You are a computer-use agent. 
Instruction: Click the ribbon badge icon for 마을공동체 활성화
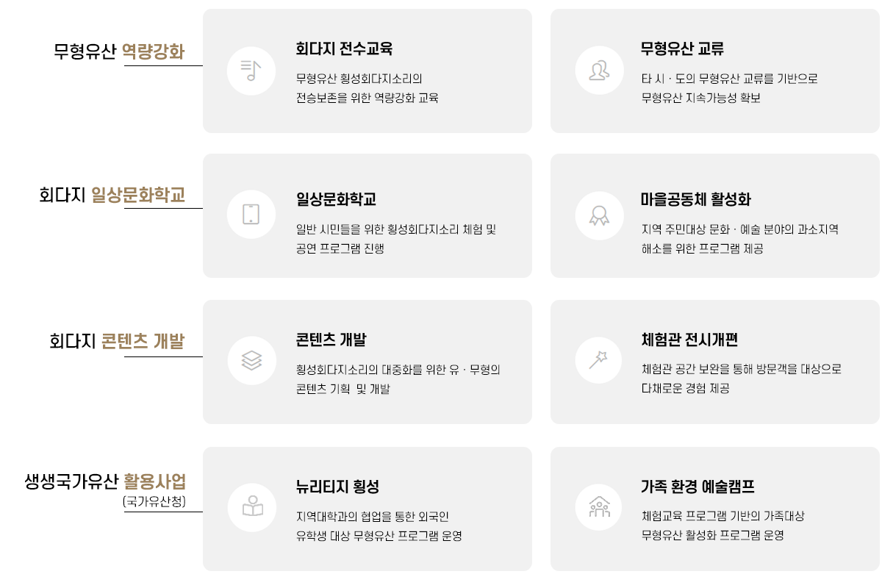599,215
